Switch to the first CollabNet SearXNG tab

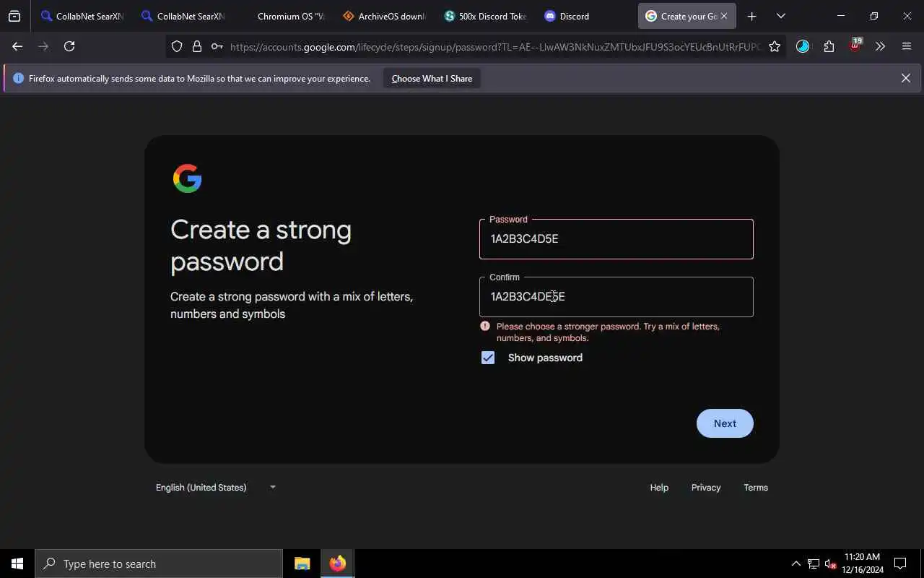tap(83, 16)
